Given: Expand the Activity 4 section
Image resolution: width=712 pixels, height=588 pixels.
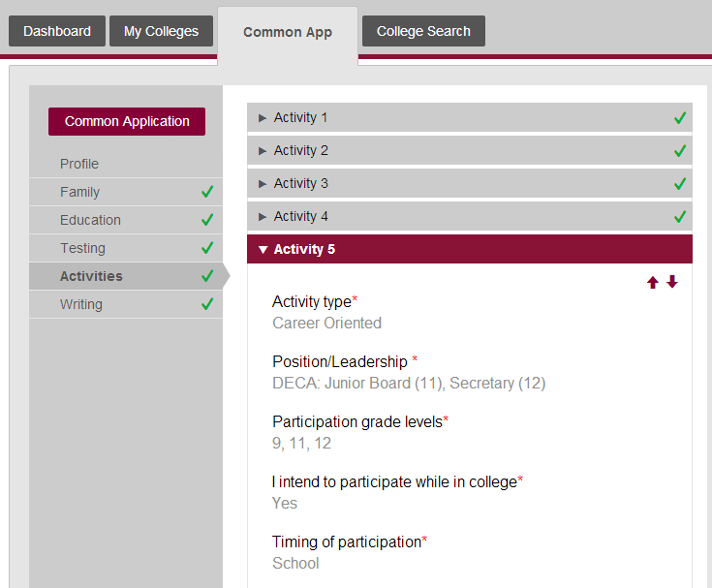Looking at the screenshot, I should 300,216.
